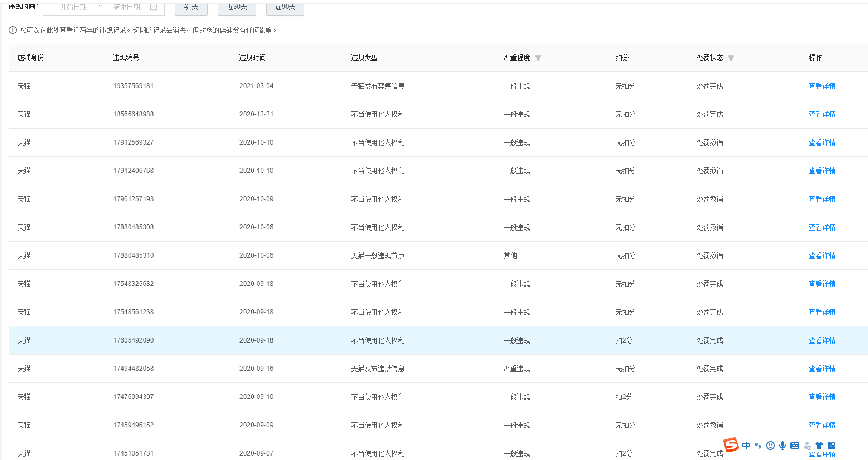View details for violation 19357569181
The height and width of the screenshot is (460, 868).
(x=822, y=86)
